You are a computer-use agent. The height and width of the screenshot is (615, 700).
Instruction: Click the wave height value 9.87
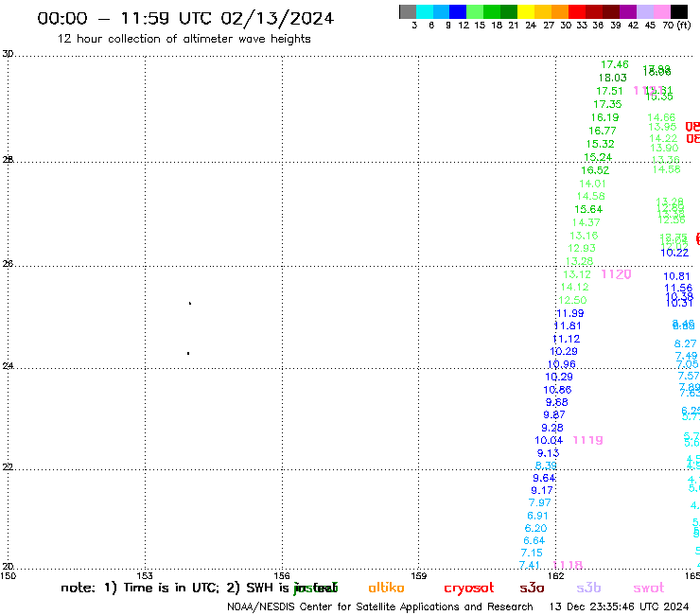tap(554, 415)
